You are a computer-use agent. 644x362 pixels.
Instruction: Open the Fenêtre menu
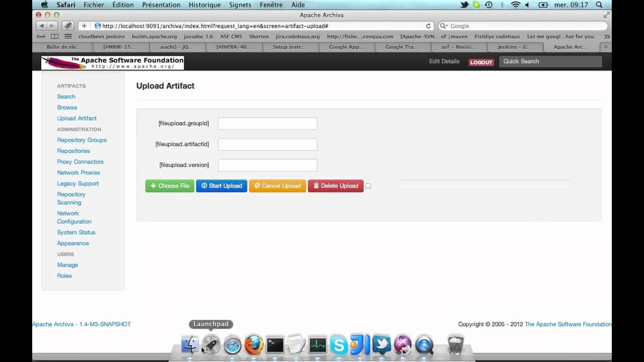271,5
